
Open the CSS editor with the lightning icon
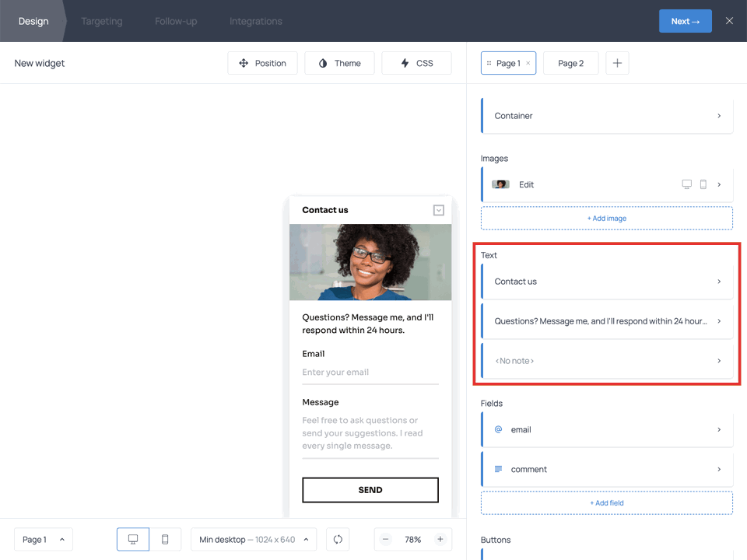pos(404,63)
